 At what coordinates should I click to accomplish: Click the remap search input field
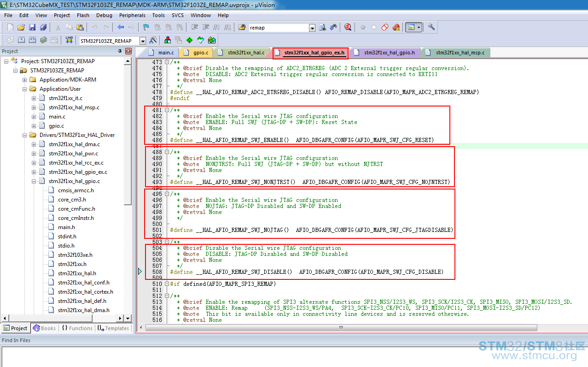click(x=279, y=28)
